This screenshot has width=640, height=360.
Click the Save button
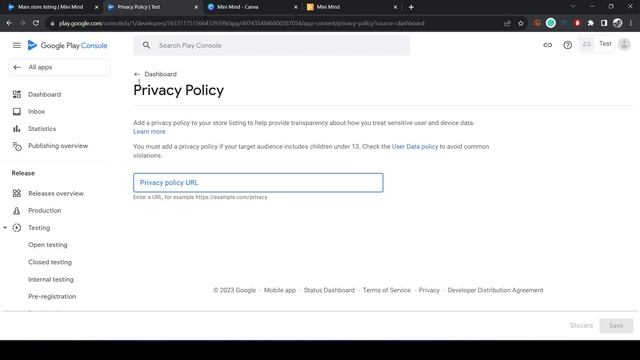pyautogui.click(x=616, y=325)
